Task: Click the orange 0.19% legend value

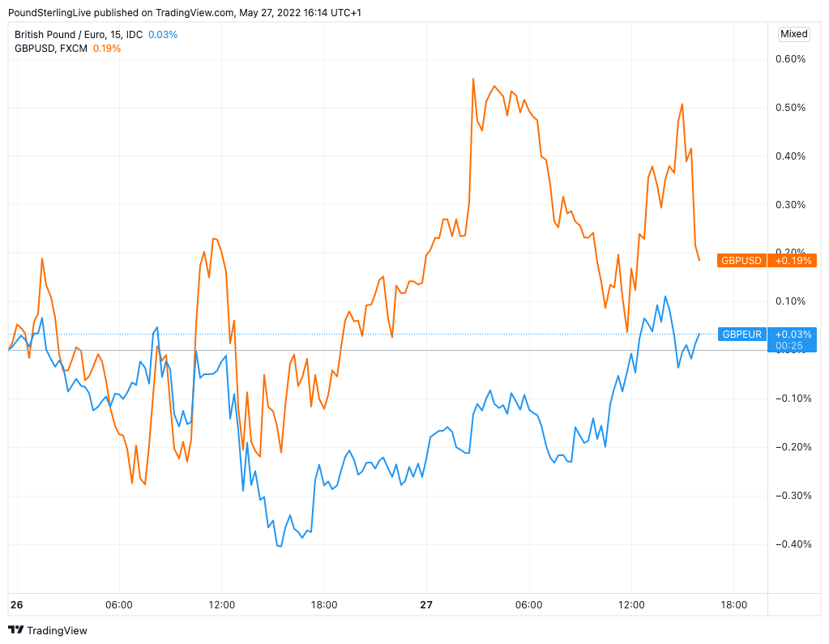Action: [106, 49]
